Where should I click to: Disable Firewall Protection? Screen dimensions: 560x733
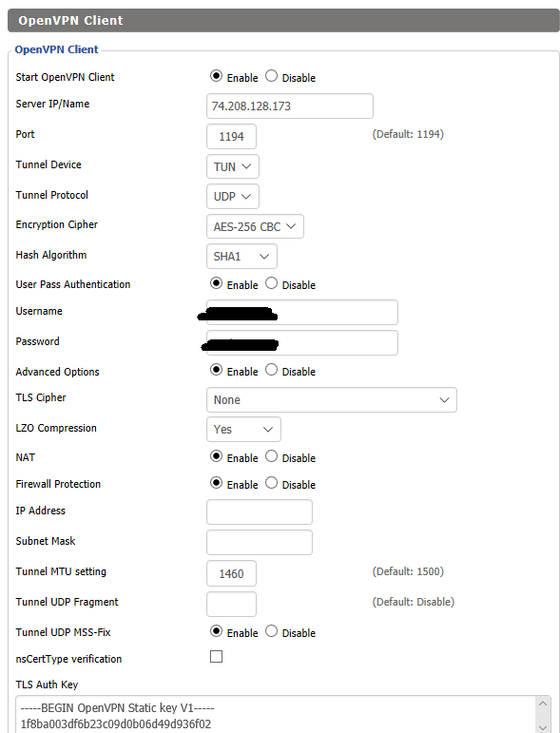pyautogui.click(x=271, y=482)
